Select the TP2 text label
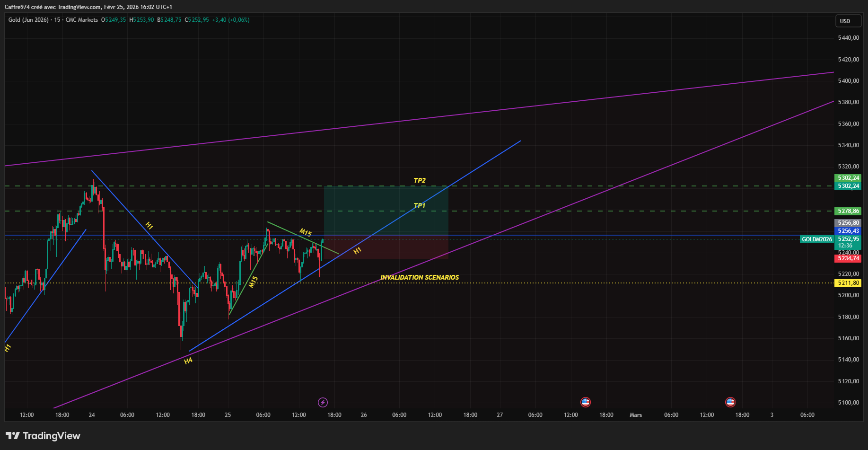Viewport: 868px width, 450px height. (420, 180)
